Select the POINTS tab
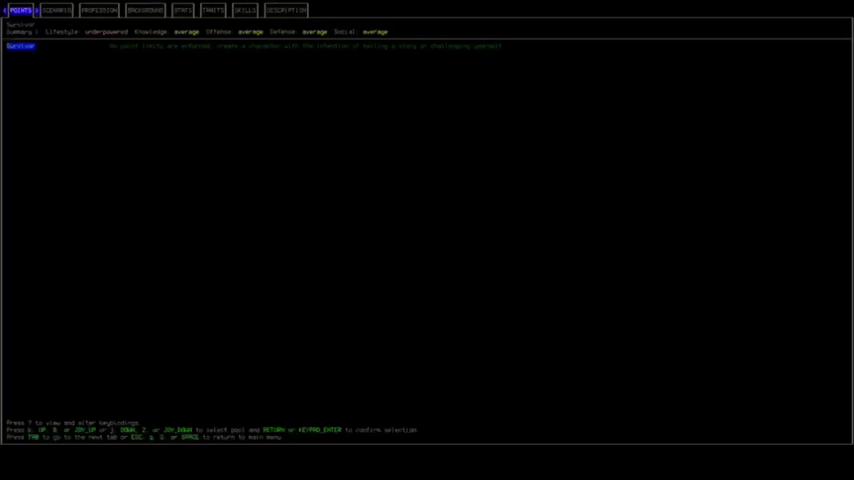 (x=21, y=10)
